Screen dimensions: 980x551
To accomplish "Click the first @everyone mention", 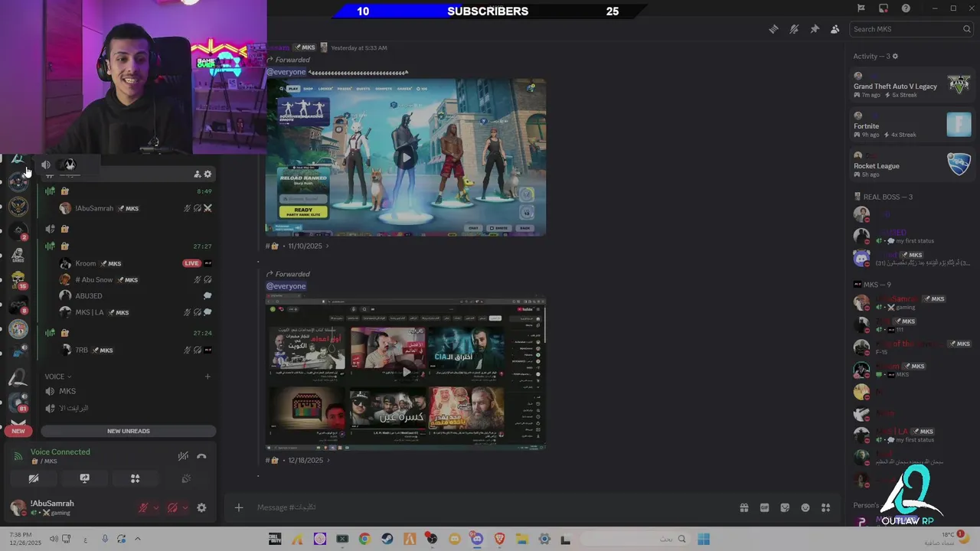I will tap(286, 72).
